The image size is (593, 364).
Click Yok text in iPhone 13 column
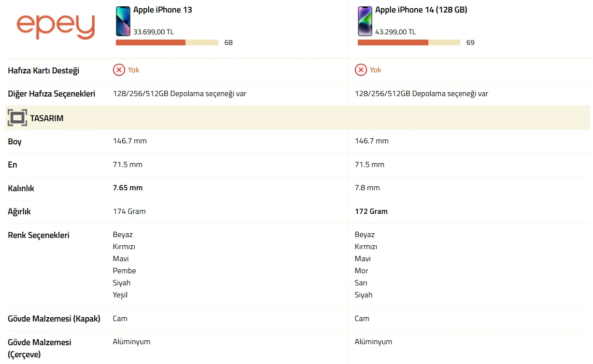tap(134, 70)
